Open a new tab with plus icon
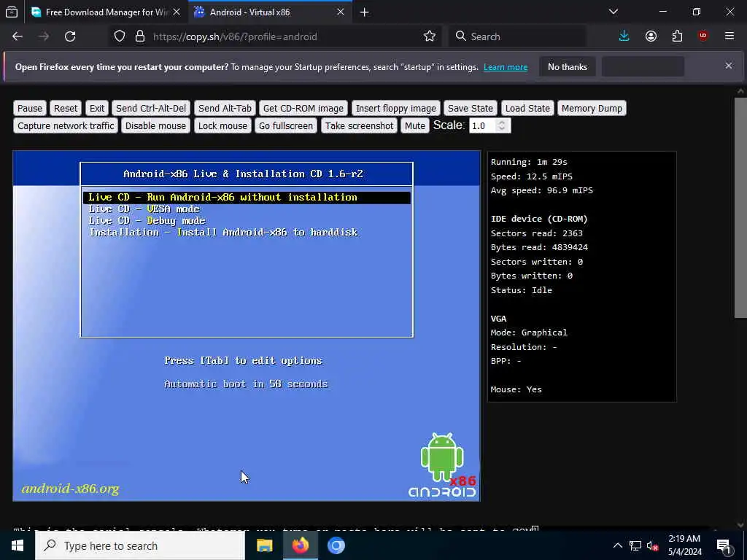This screenshot has width=747, height=560. pos(365,12)
